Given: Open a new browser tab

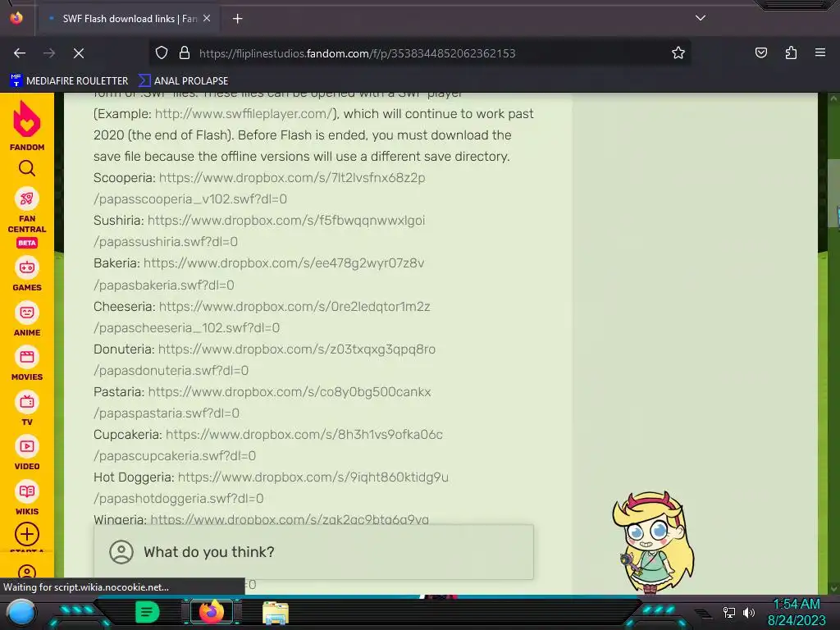Looking at the screenshot, I should point(237,19).
